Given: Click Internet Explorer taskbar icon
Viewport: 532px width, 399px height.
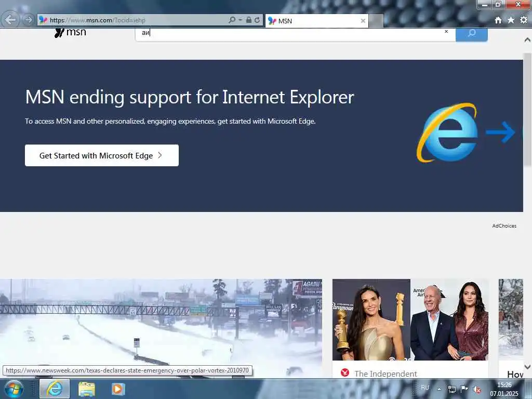Looking at the screenshot, I should pyautogui.click(x=55, y=389).
